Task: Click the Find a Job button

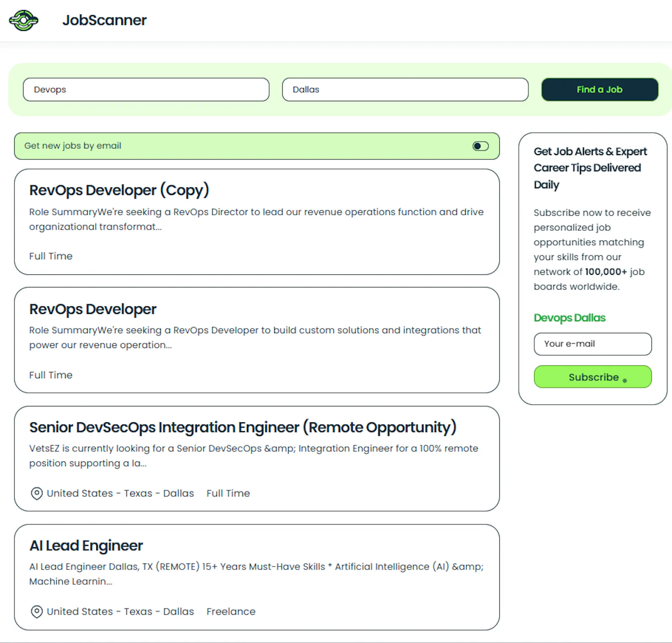Action: (600, 90)
